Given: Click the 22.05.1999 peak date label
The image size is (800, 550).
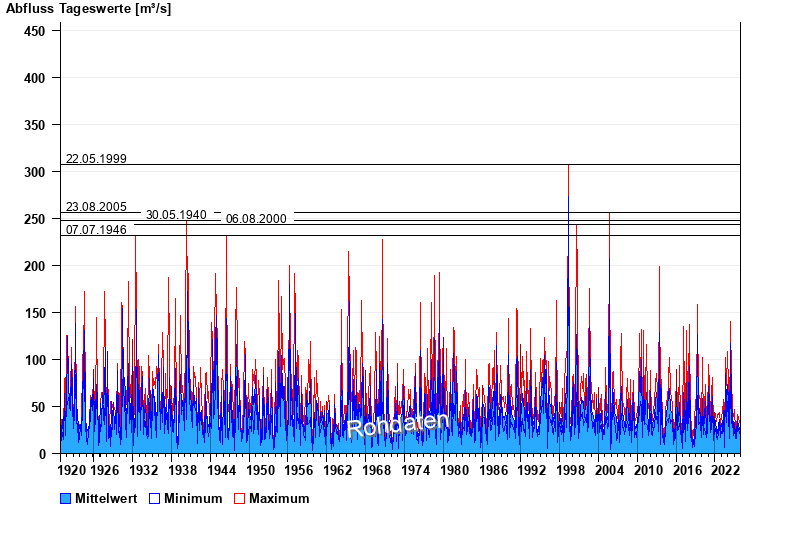Looking at the screenshot, I should pos(96,159).
